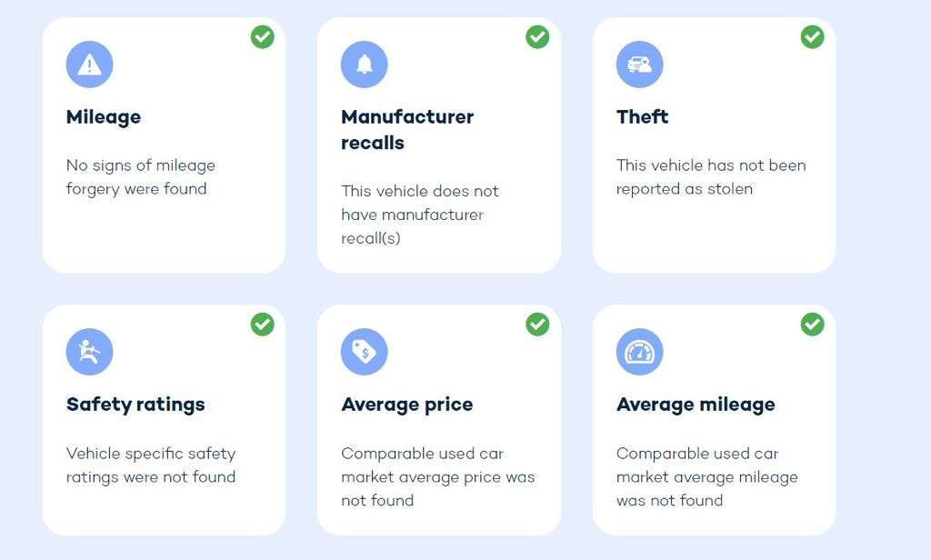Click green checkmark on Manufacturer recalls card
Viewport: 931px width, 560px height.
537,37
